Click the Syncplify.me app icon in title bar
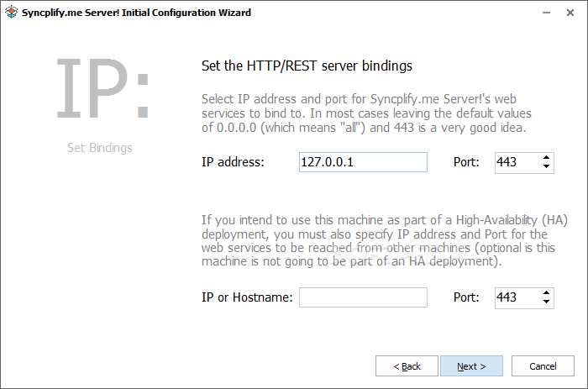588x389 pixels. tap(12, 13)
